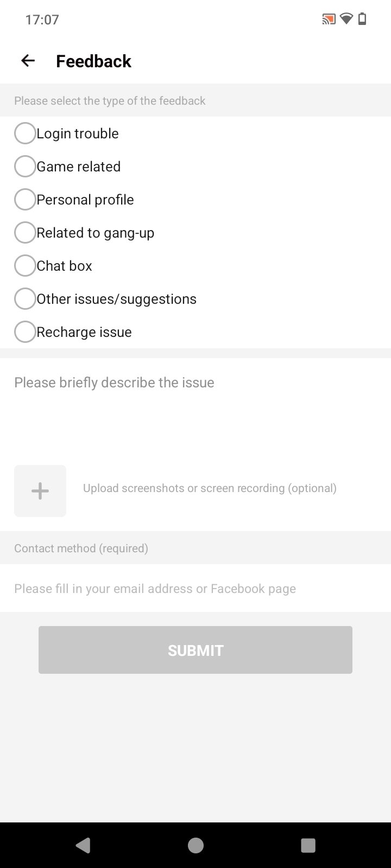This screenshot has height=868, width=391.
Task: Choose the Game related option
Action: click(25, 167)
